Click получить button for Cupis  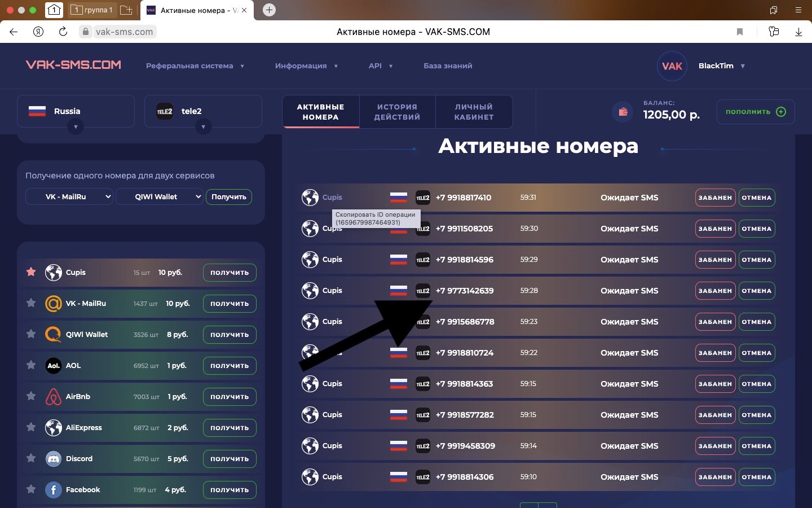(x=230, y=273)
